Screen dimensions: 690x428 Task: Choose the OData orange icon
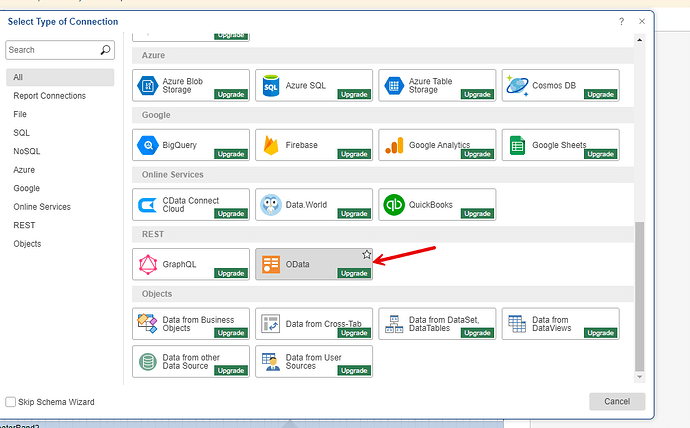[x=271, y=264]
